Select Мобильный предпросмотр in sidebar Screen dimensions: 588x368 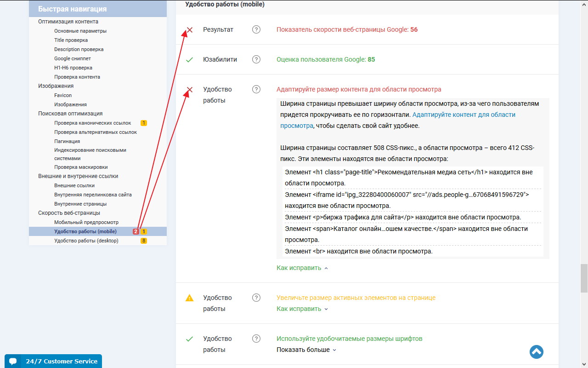[86, 222]
